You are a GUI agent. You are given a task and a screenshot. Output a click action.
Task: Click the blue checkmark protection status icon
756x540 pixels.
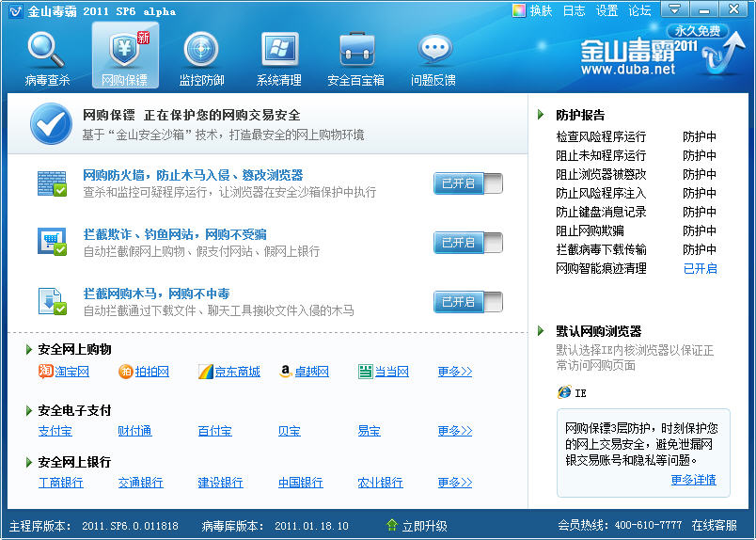tap(51, 123)
